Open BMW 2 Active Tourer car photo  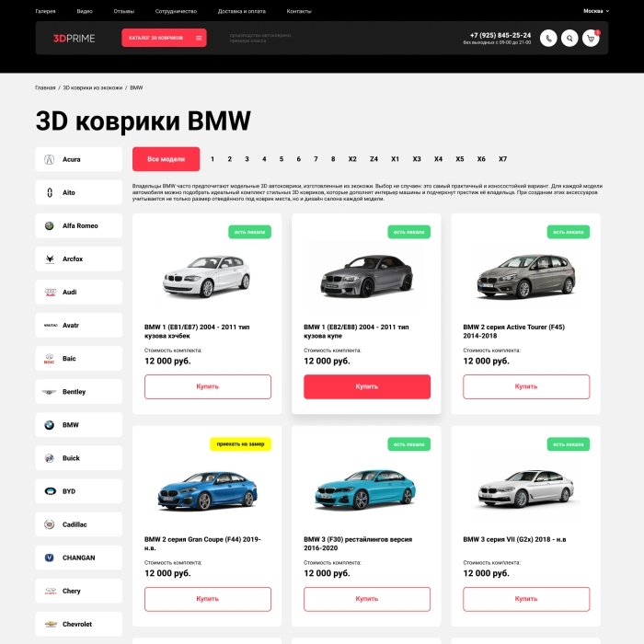point(526,275)
